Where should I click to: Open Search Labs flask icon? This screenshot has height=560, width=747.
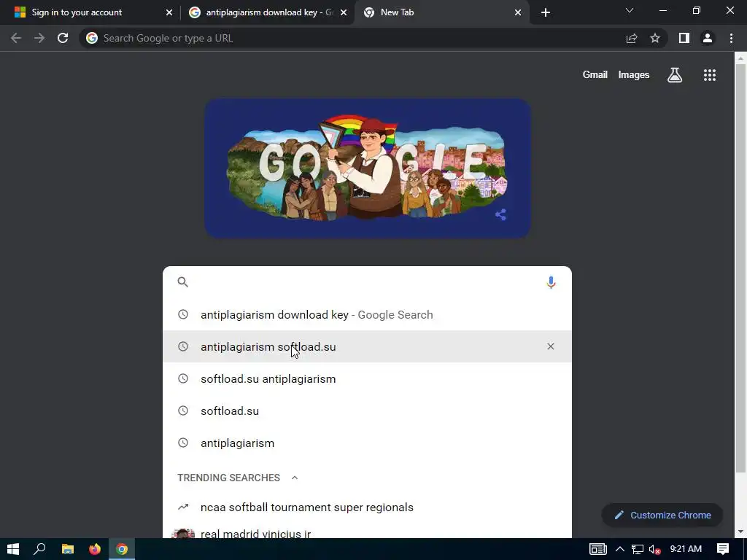[675, 75]
